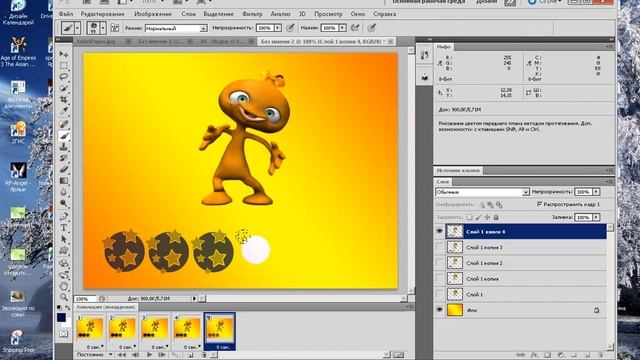Toggle visibility of Слой 1 копия 4
Image resolution: width=640 pixels, height=360 pixels.
point(439,231)
